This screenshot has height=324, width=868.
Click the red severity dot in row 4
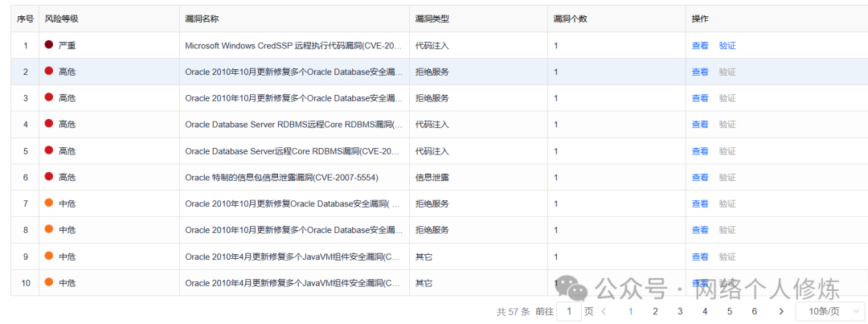(x=49, y=124)
